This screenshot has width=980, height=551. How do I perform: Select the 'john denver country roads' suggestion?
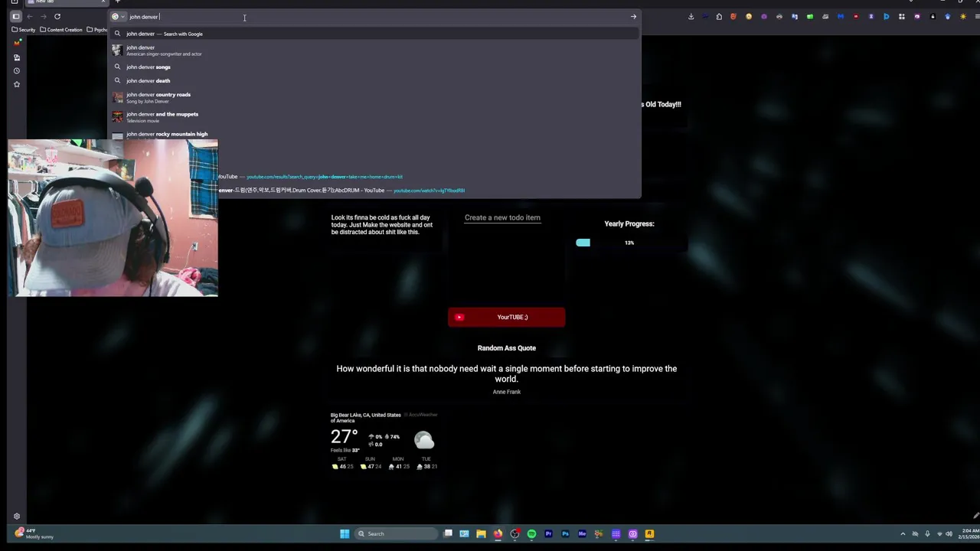[x=374, y=97]
